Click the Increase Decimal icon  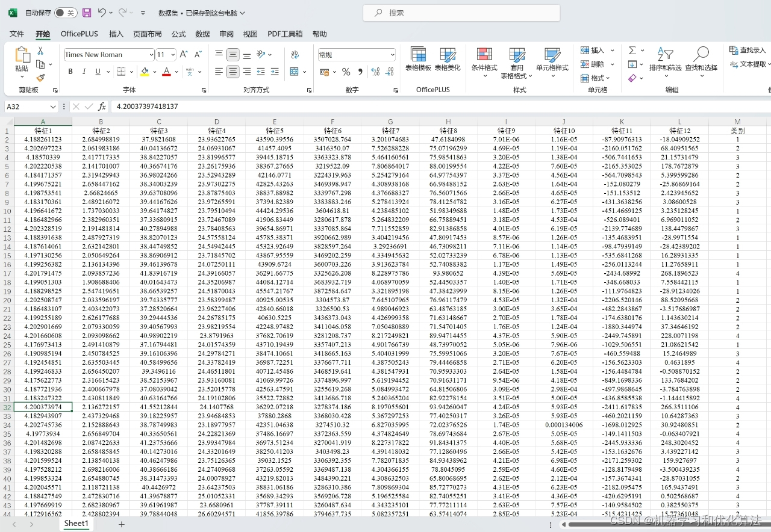[x=376, y=72]
